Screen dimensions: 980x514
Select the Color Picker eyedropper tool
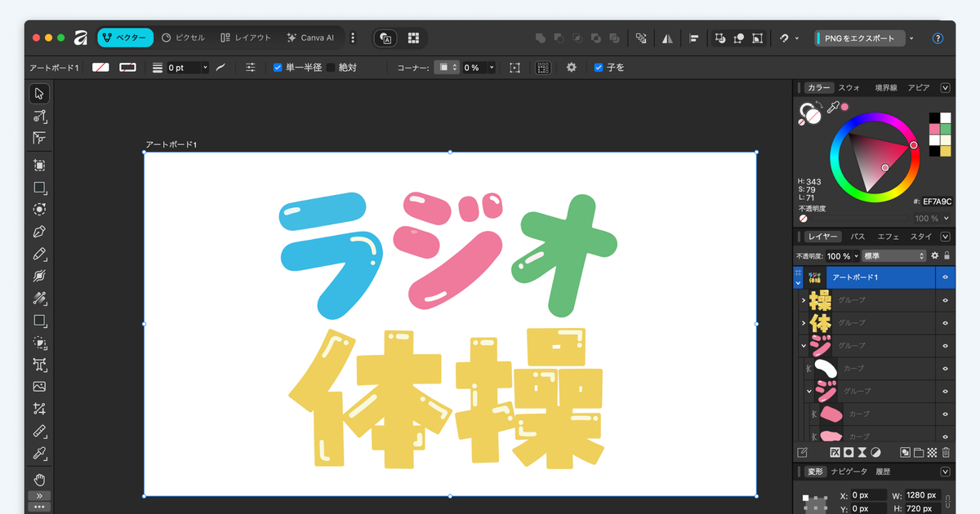(x=39, y=454)
